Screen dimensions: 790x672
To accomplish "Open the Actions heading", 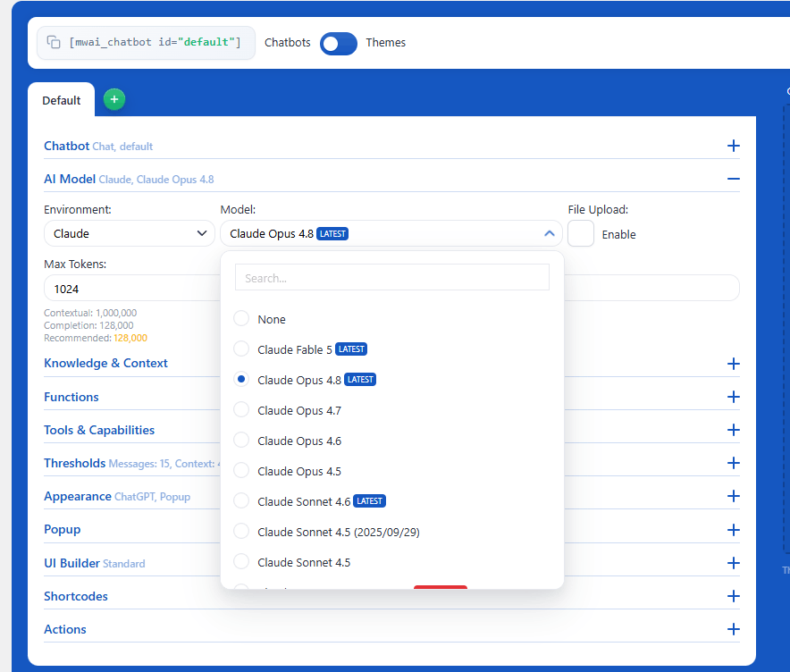I will [x=65, y=629].
